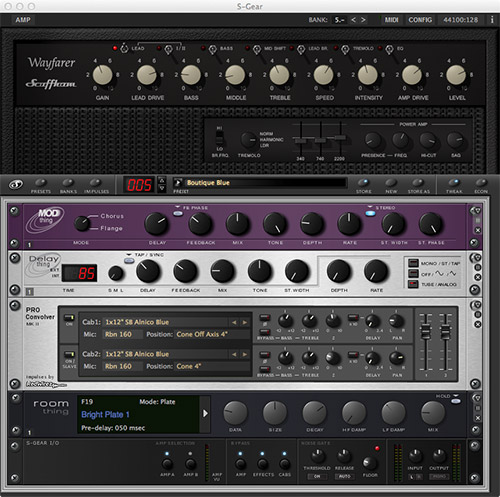Expand the Room thing program list arrow

(205, 414)
